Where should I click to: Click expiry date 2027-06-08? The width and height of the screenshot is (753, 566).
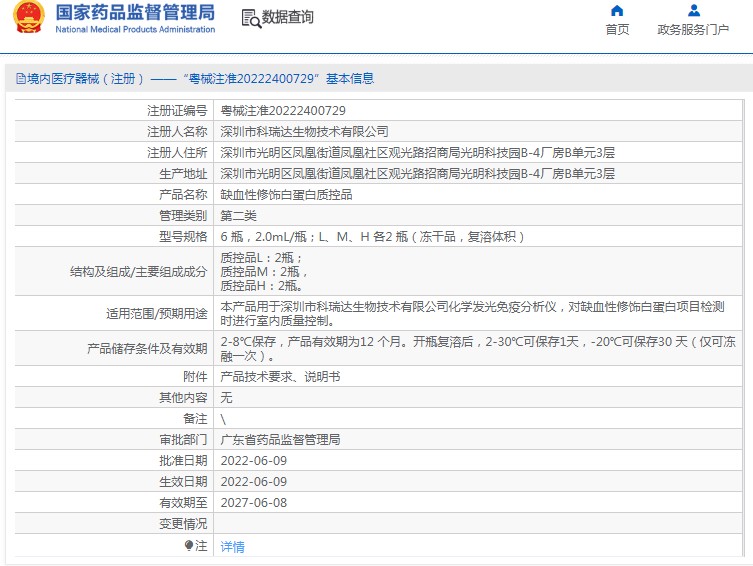point(254,503)
